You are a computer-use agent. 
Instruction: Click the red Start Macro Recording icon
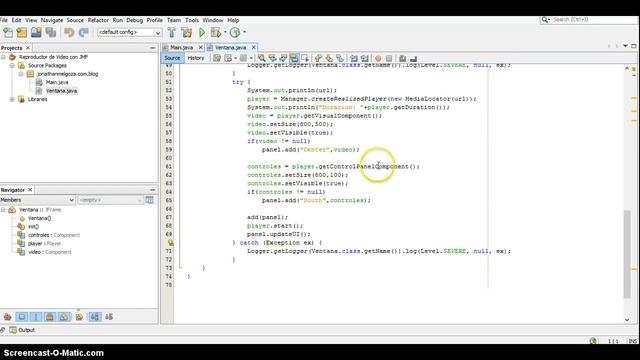click(378, 58)
